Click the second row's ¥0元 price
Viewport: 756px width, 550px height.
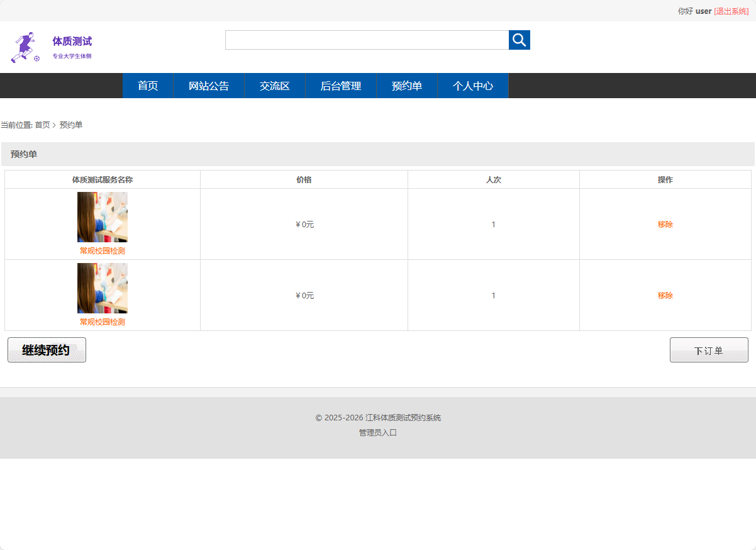point(304,296)
